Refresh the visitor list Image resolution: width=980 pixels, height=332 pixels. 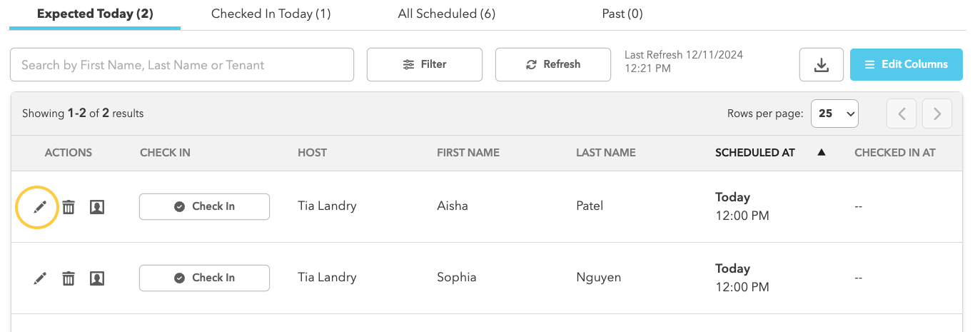pyautogui.click(x=553, y=65)
